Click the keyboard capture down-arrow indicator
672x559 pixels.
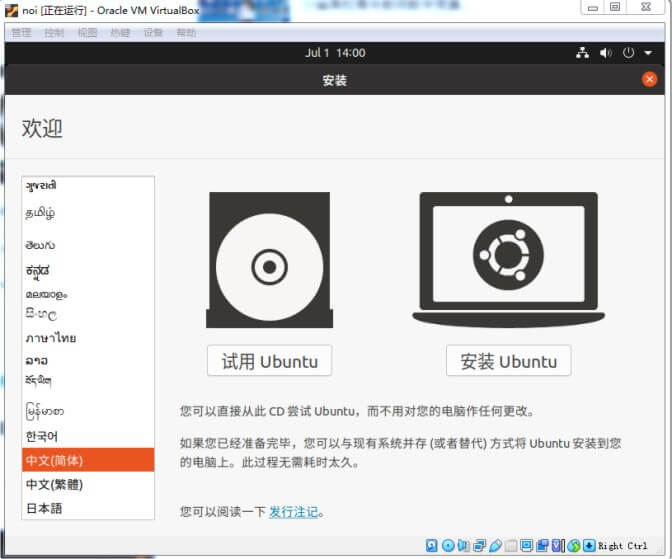589,545
